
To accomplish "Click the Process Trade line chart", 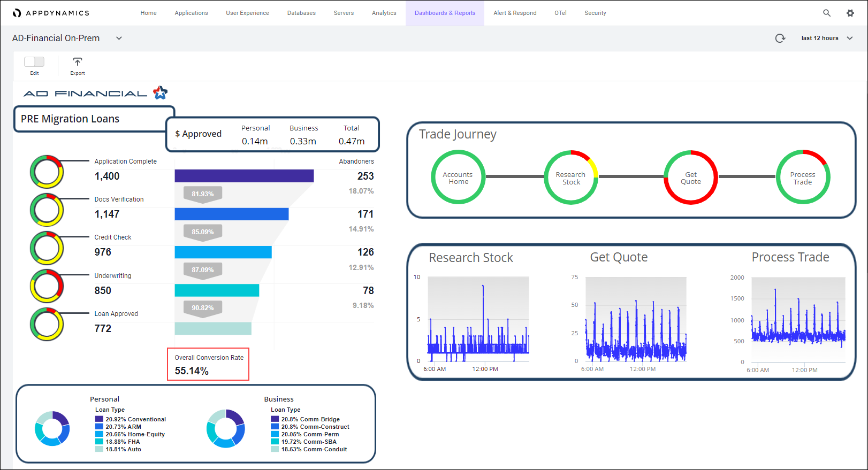I will click(798, 320).
